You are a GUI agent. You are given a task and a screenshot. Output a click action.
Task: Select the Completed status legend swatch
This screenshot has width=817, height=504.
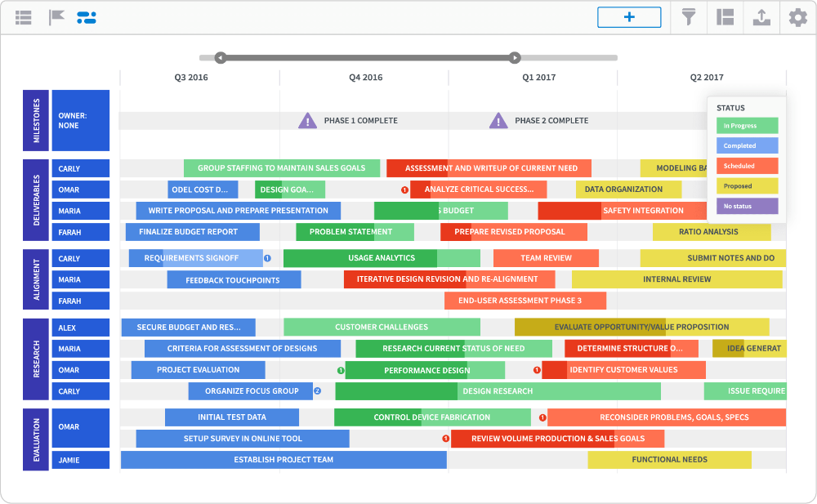747,145
